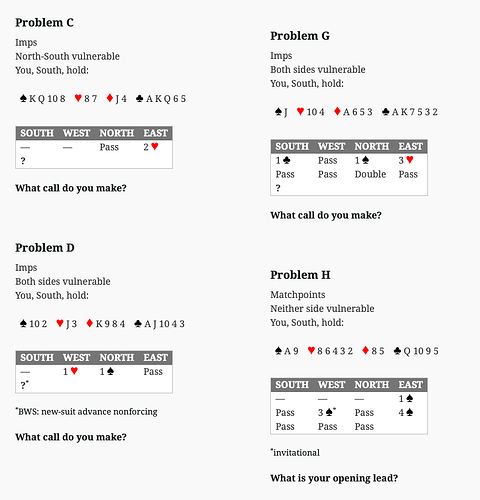Click the spade icon in Problem C hand
The image size is (480, 500).
[x=23, y=98]
